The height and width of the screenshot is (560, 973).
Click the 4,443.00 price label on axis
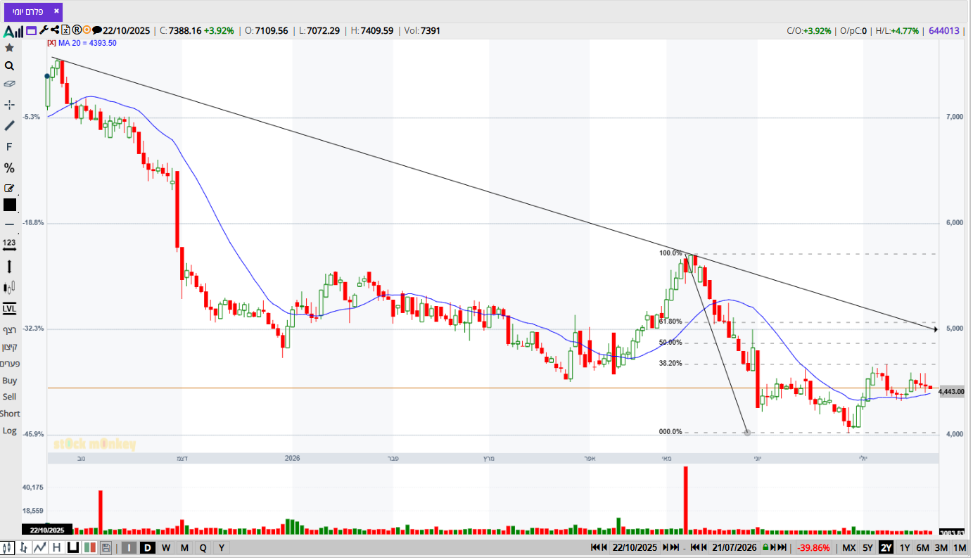952,392
